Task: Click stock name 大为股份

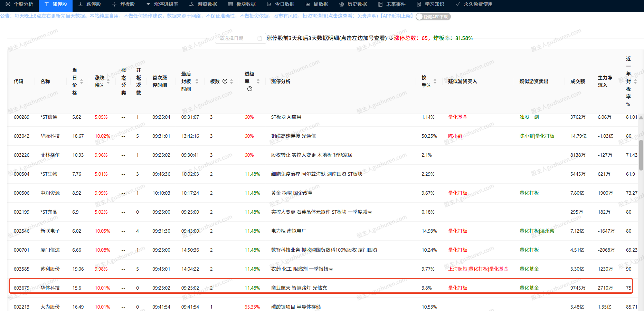Action: coord(50,307)
